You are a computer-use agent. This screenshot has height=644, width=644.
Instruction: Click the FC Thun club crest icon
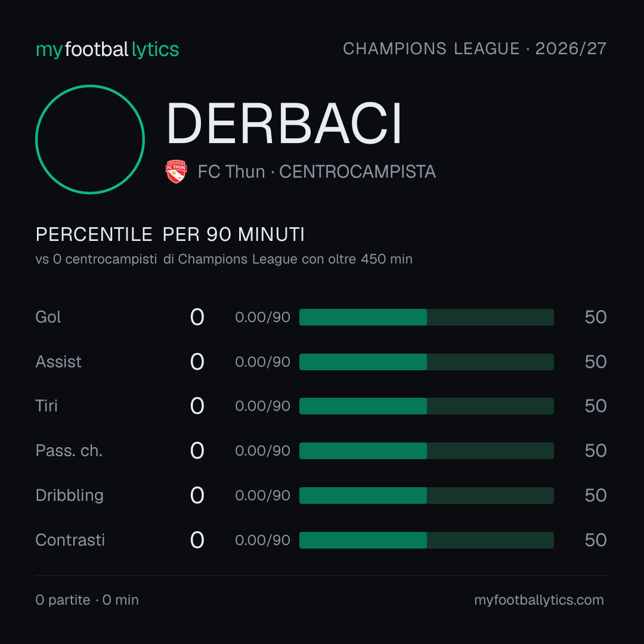coord(176,171)
